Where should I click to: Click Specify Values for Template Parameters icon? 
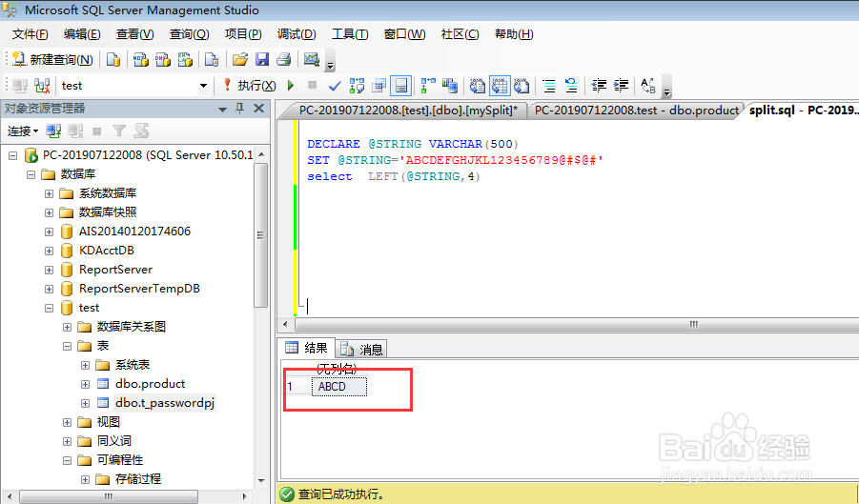coord(648,86)
